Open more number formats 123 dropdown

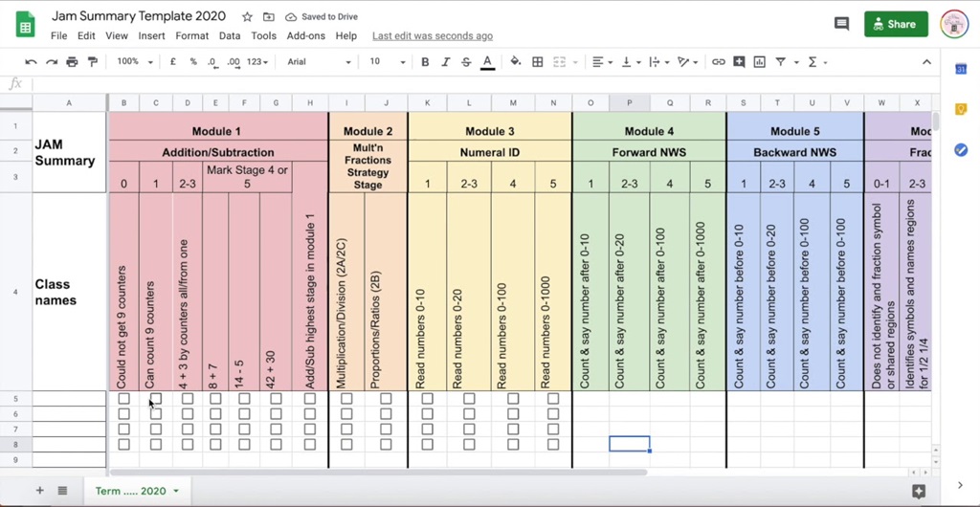257,62
